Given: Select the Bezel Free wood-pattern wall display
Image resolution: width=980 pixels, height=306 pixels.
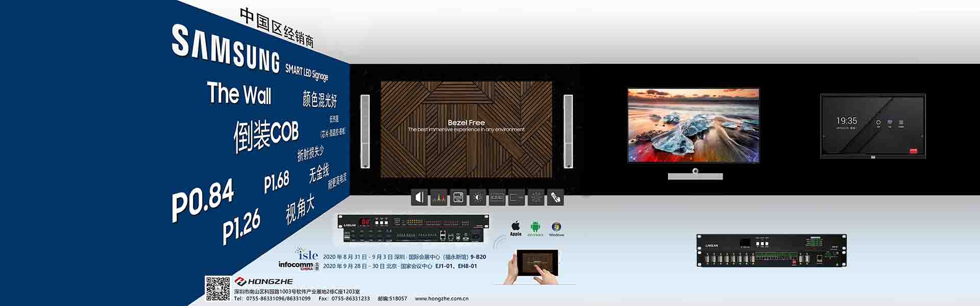Looking at the screenshot, I should (x=466, y=130).
